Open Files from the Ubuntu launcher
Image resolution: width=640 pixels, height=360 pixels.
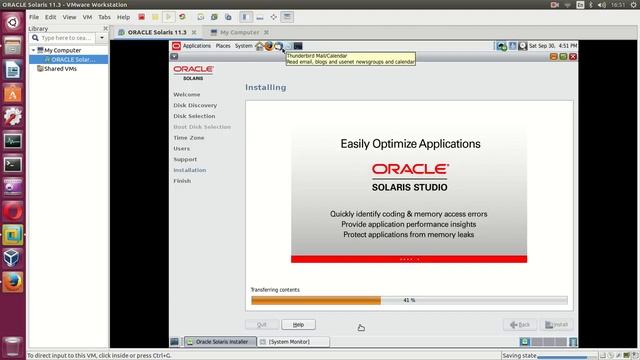coord(13,46)
